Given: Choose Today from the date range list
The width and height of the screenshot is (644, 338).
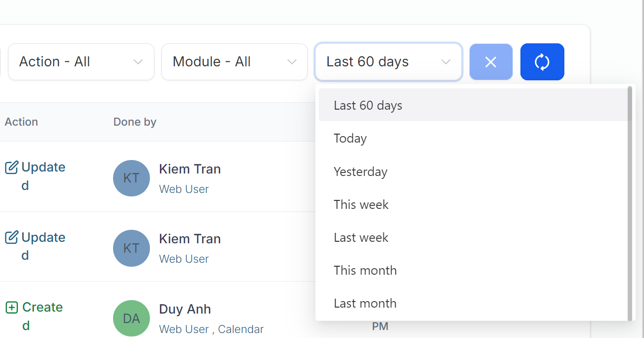Looking at the screenshot, I should 473,138.
